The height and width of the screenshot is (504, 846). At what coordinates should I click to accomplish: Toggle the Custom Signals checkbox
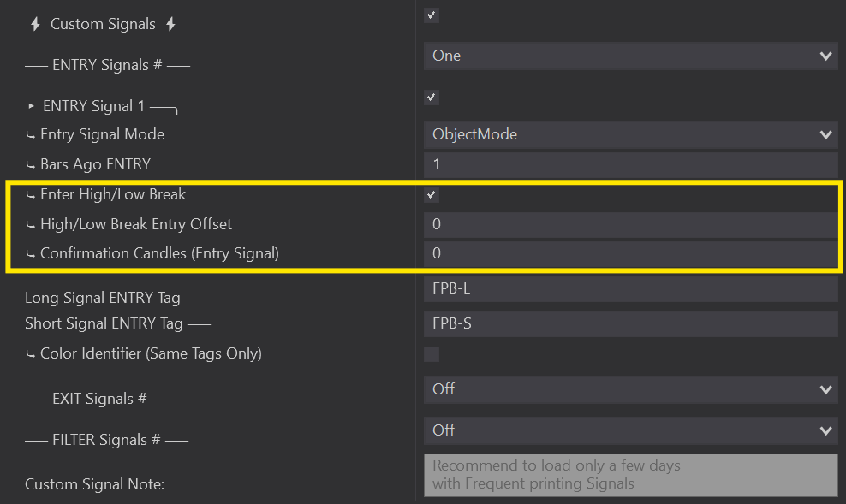(x=432, y=15)
